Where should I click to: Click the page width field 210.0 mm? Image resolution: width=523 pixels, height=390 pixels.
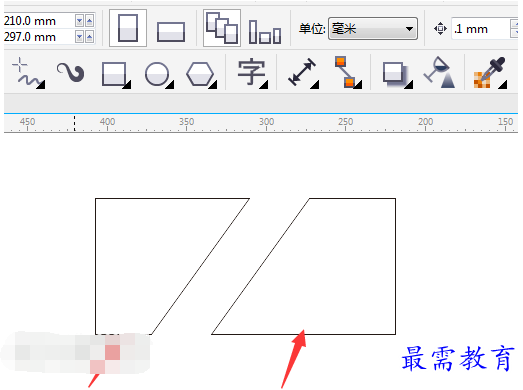coord(39,21)
